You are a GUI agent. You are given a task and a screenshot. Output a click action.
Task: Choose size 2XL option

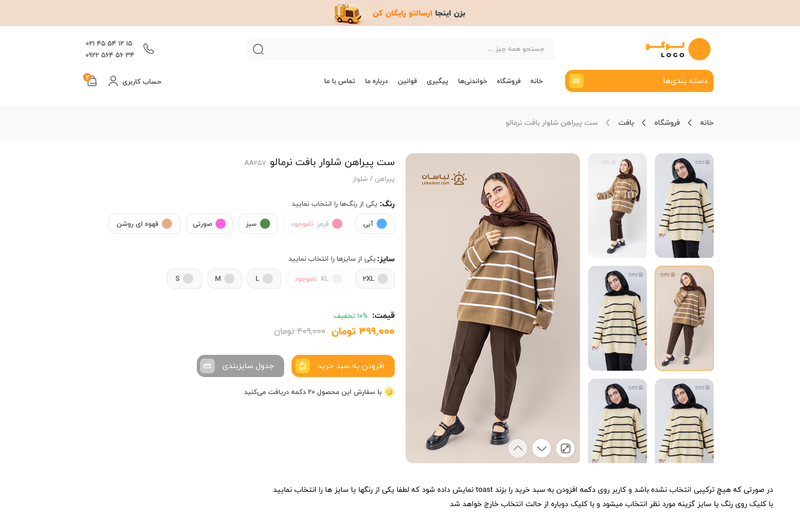click(375, 279)
